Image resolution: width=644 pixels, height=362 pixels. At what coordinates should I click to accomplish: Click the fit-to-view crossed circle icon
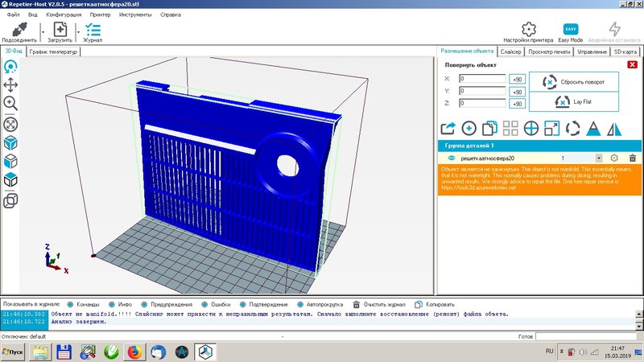pyautogui.click(x=10, y=125)
